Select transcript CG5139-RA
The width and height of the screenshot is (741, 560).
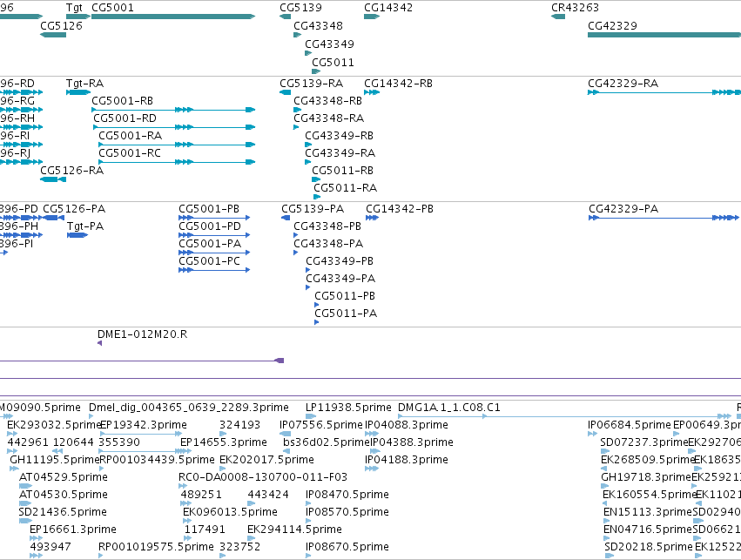(x=312, y=84)
